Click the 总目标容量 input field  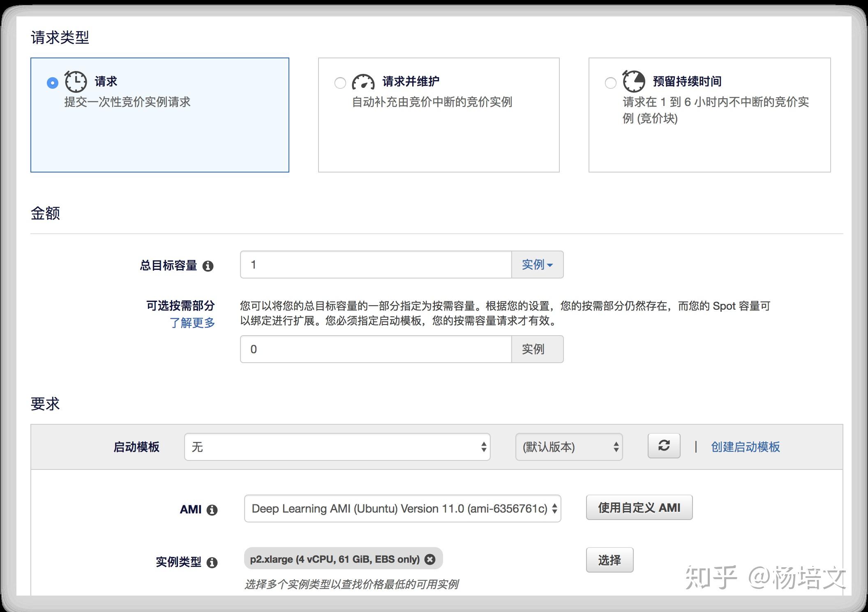(x=376, y=265)
